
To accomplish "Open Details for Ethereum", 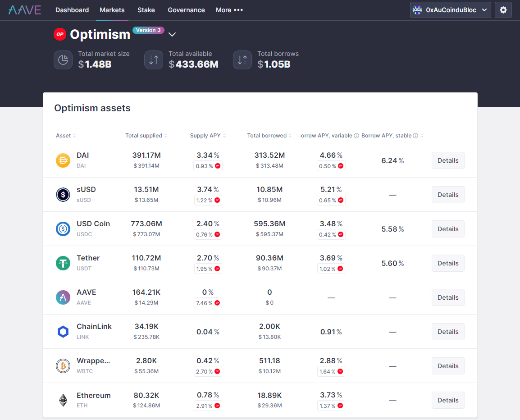I will [447, 400].
